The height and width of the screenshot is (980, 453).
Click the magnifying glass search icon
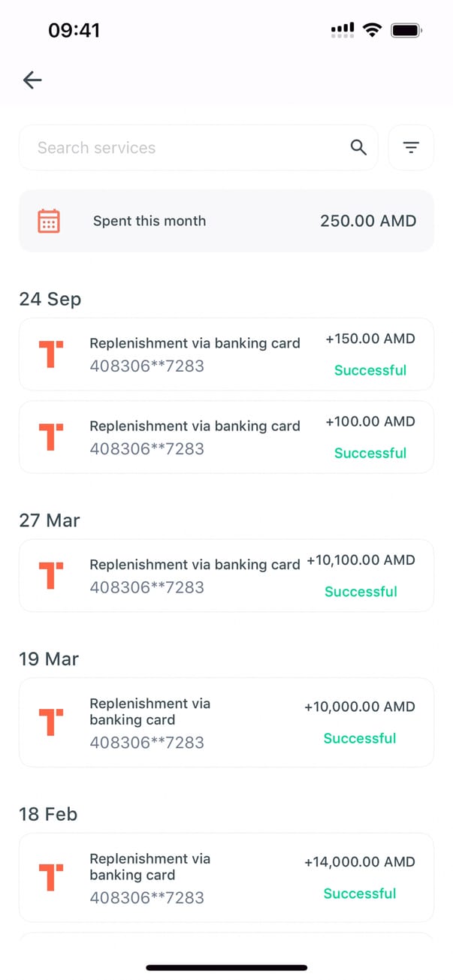click(359, 148)
